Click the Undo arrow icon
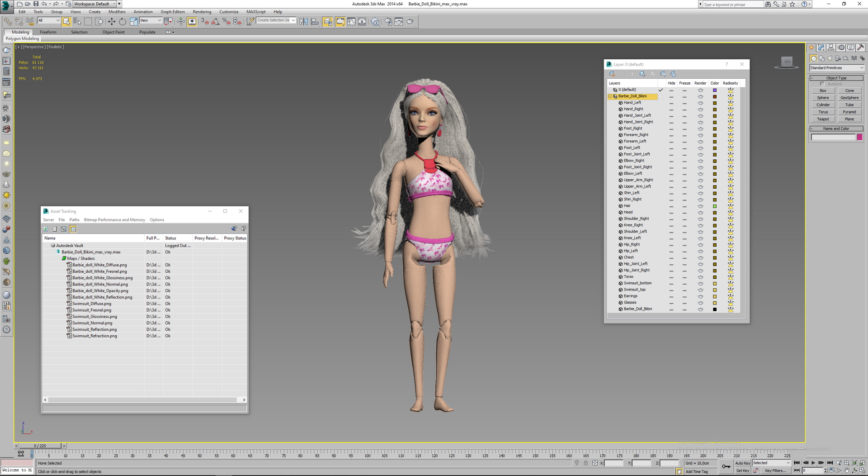The height and width of the screenshot is (476, 868). [x=44, y=4]
